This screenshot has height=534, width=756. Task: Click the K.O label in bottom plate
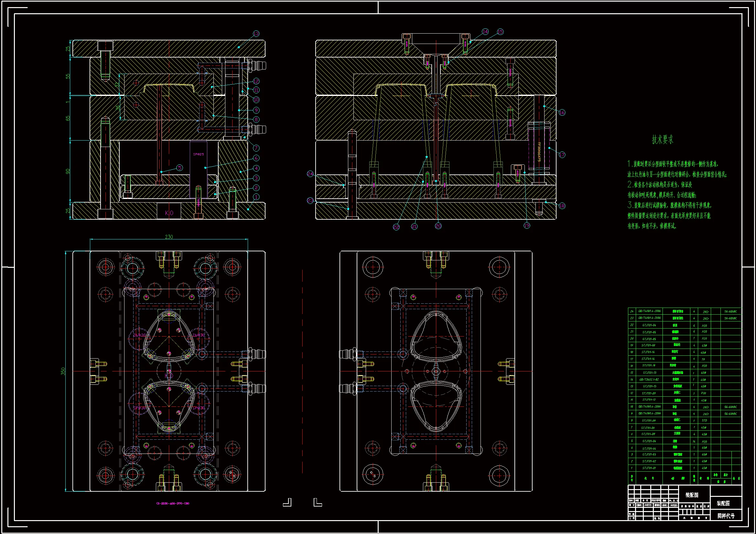pos(169,213)
